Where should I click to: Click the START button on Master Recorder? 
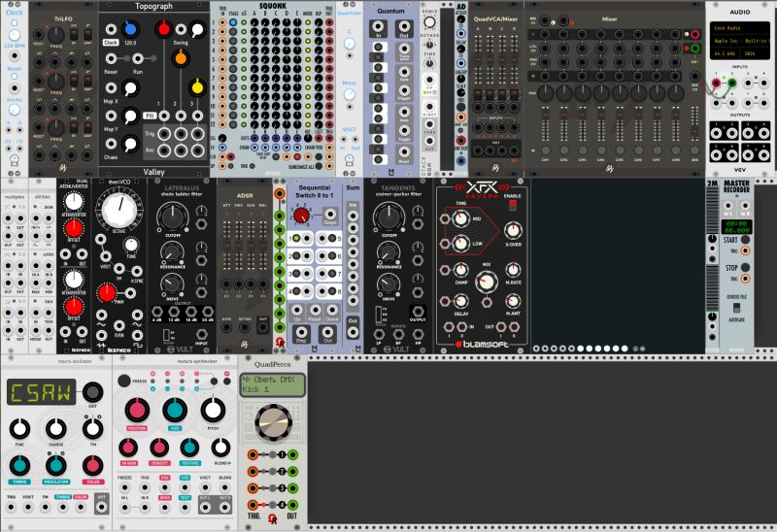coord(745,240)
